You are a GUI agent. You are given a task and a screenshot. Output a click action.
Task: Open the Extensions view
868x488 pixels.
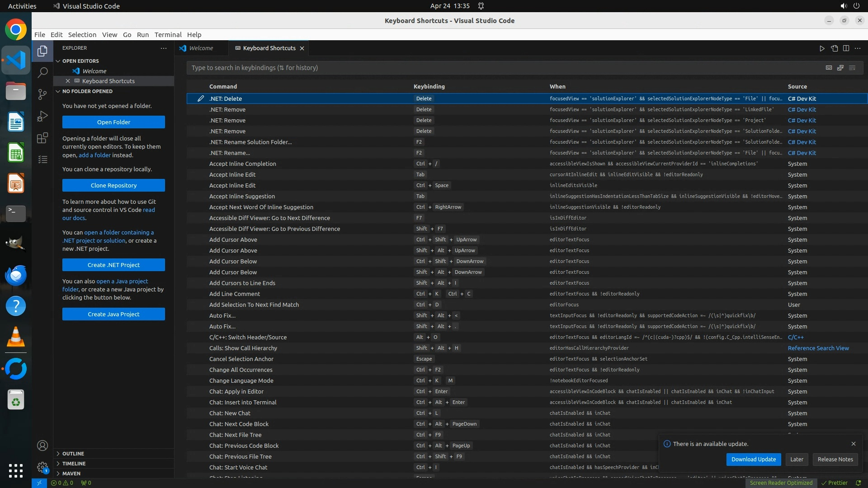pos(42,138)
